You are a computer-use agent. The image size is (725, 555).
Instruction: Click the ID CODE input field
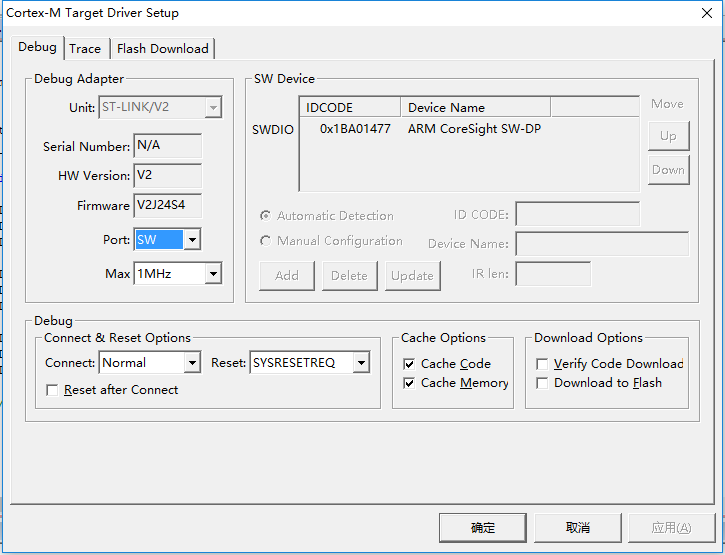[578, 214]
